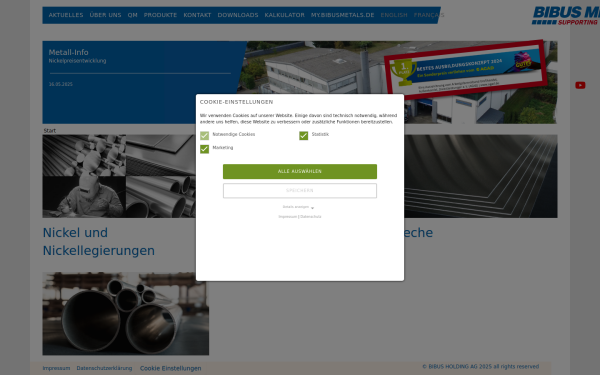Open the Kontakt menu item
This screenshot has height=375, width=600.
tap(197, 15)
